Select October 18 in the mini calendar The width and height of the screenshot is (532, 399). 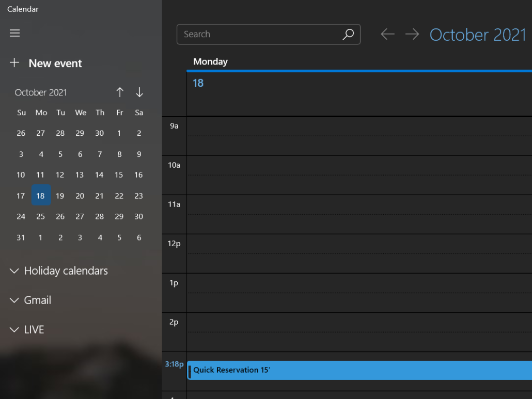click(41, 196)
